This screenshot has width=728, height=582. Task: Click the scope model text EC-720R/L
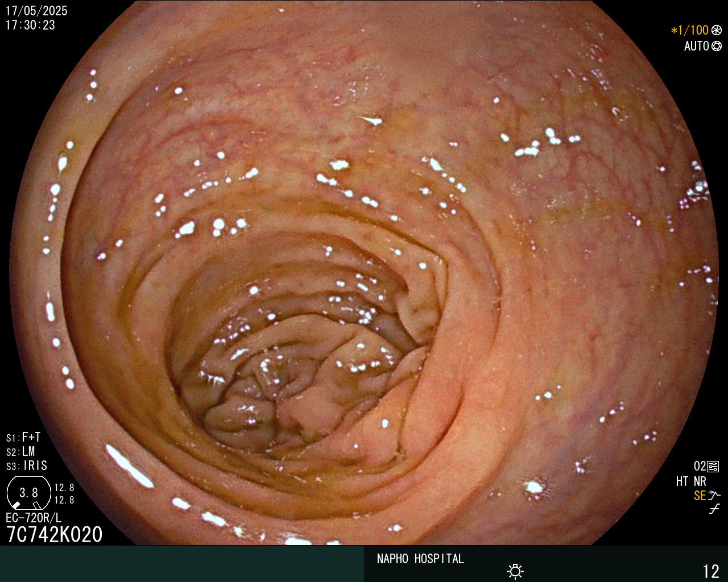[x=34, y=518]
